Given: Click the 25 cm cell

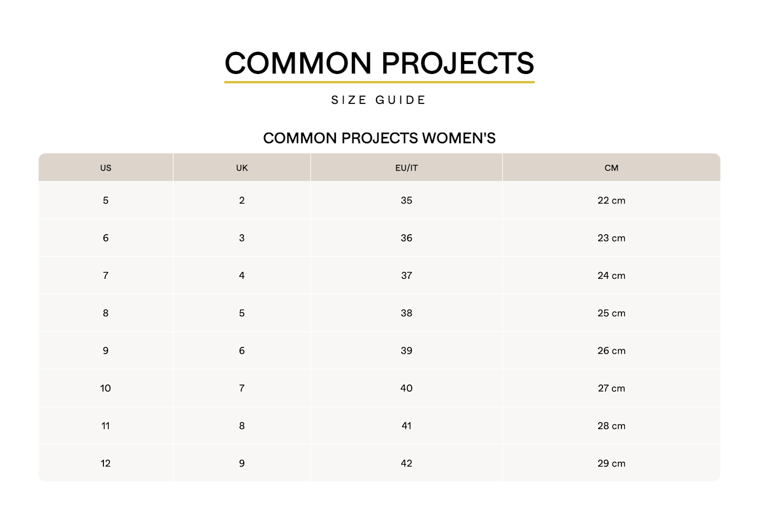Looking at the screenshot, I should pos(611,313).
